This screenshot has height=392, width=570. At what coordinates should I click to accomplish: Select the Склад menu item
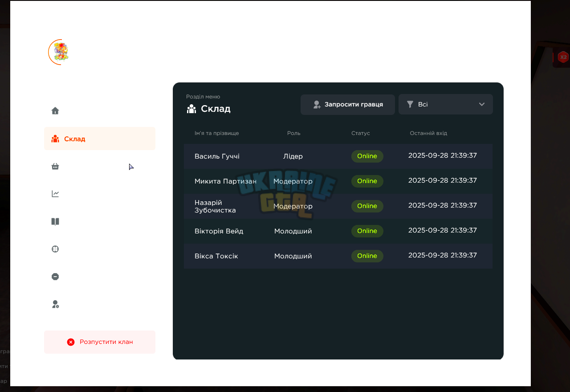point(100,139)
